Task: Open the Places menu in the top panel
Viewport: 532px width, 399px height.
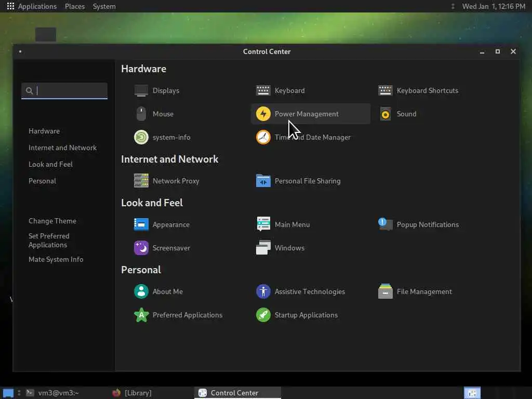Action: [x=75, y=6]
